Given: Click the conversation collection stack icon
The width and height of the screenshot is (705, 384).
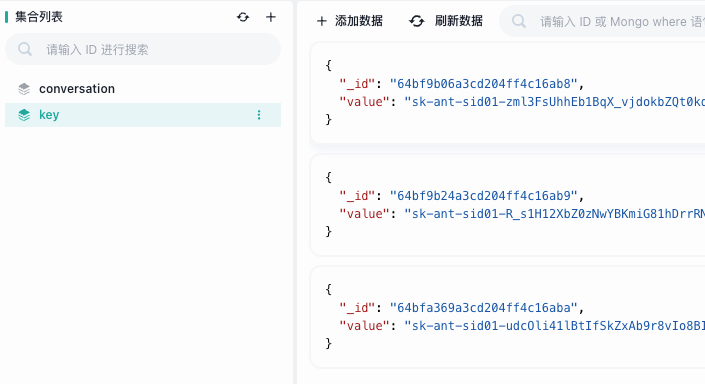Looking at the screenshot, I should [24, 89].
